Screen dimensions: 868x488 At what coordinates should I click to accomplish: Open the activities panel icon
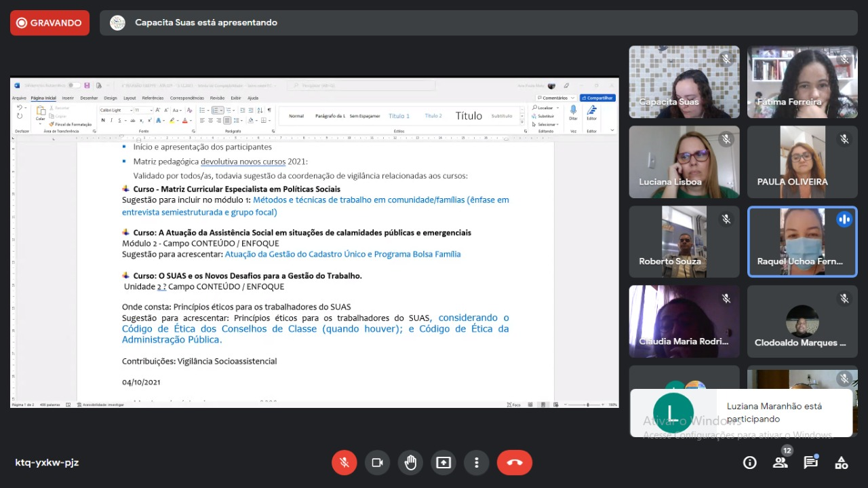click(842, 462)
